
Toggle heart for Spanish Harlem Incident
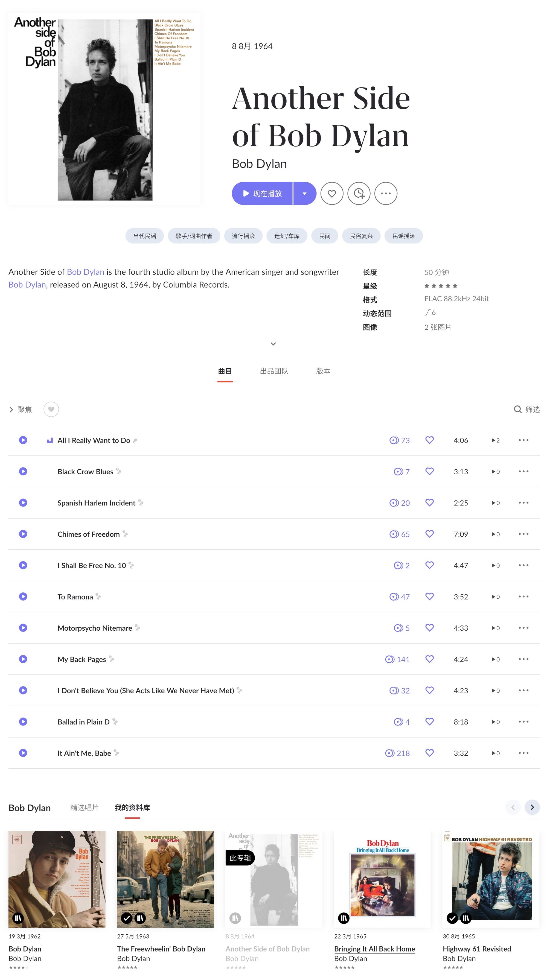point(429,502)
